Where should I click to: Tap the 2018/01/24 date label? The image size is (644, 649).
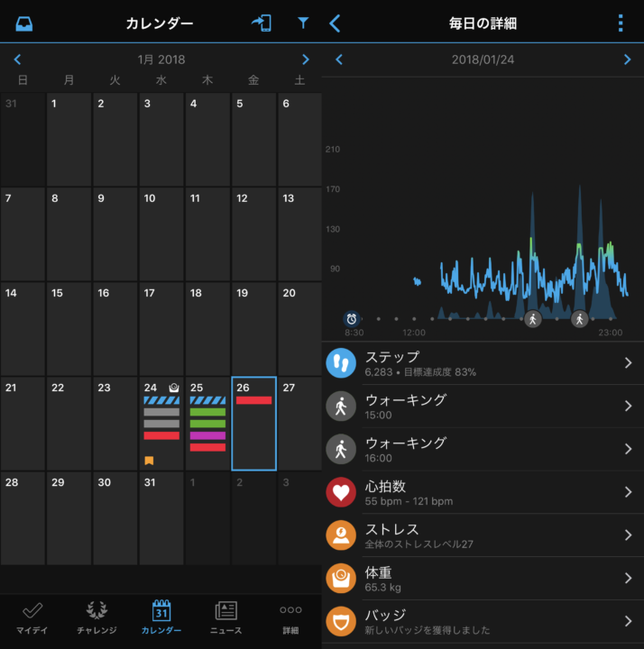(x=483, y=59)
